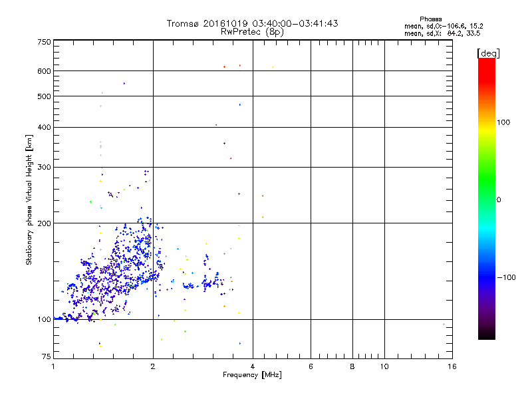Click the y-axis label "600"

pos(44,71)
